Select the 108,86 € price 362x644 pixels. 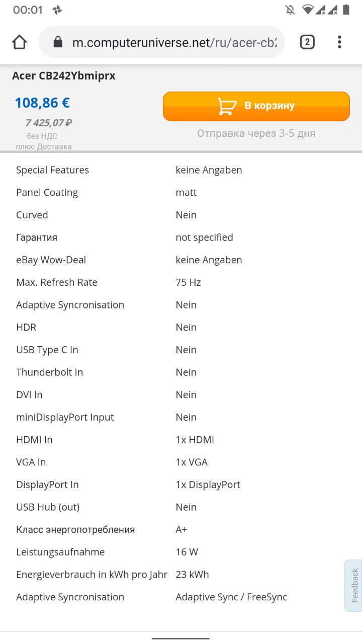point(42,103)
